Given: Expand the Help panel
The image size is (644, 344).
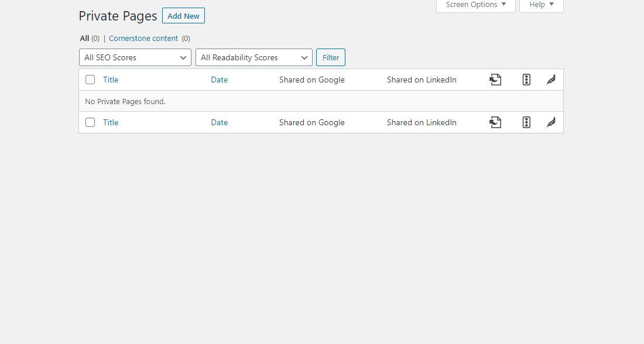Looking at the screenshot, I should pos(541,5).
